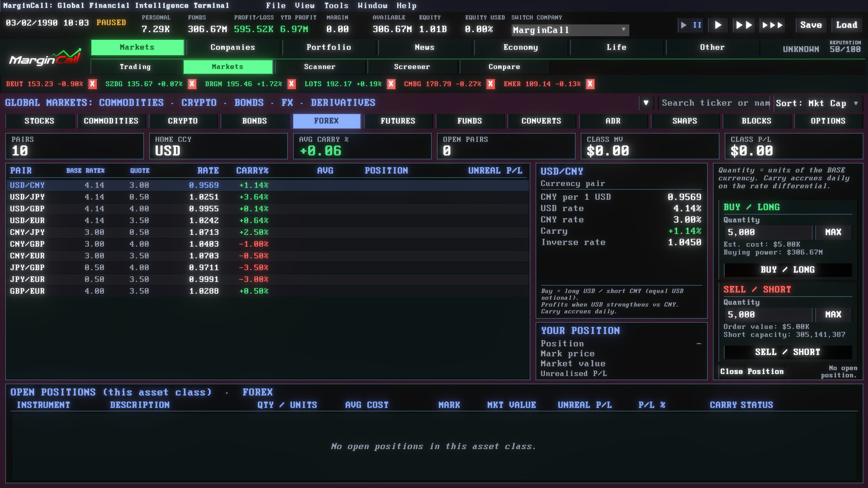Load a saved game
The width and height of the screenshot is (868, 488).
coord(846,25)
